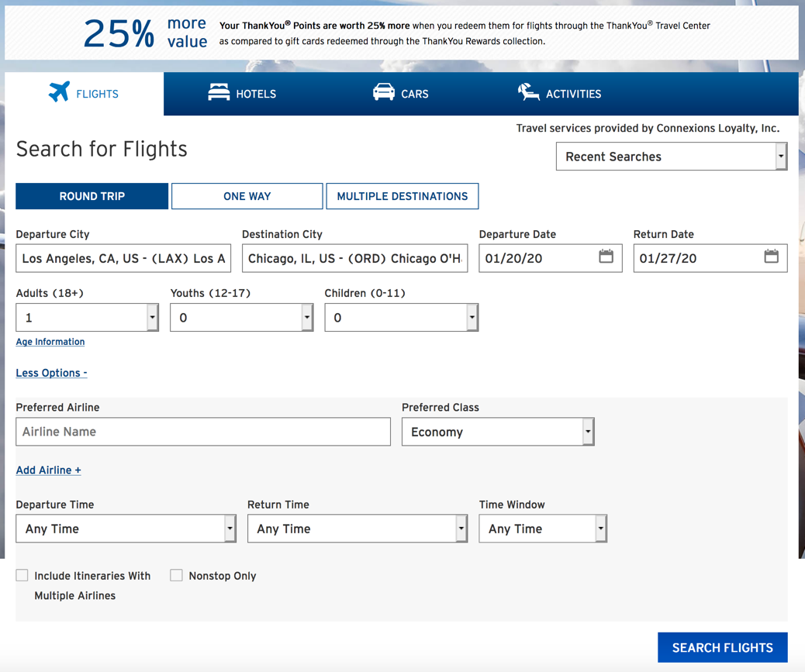The image size is (805, 672).
Task: Collapse options with Less Options link
Action: (x=51, y=373)
